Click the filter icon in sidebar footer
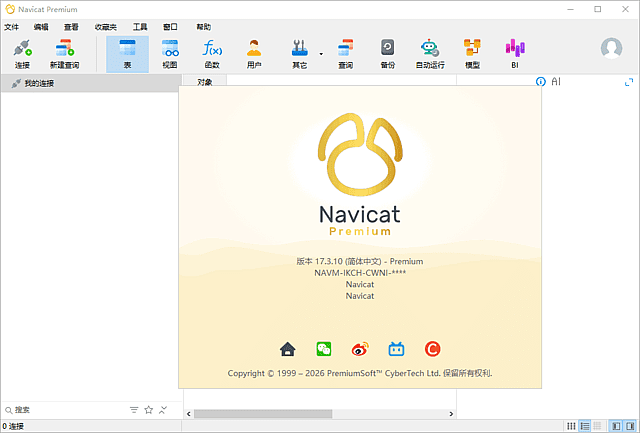Screen dimensions: 640x433 134,410
